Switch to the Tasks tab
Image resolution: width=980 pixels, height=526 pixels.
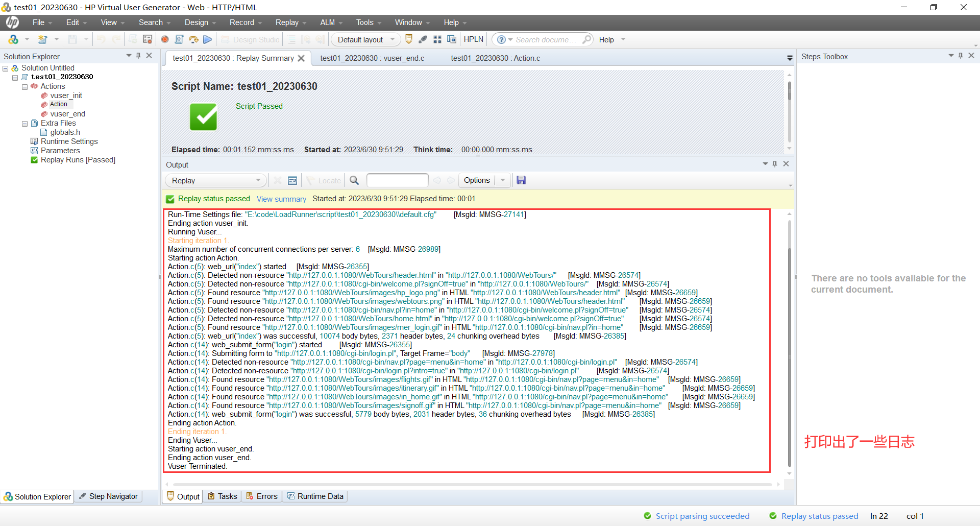[223, 496]
